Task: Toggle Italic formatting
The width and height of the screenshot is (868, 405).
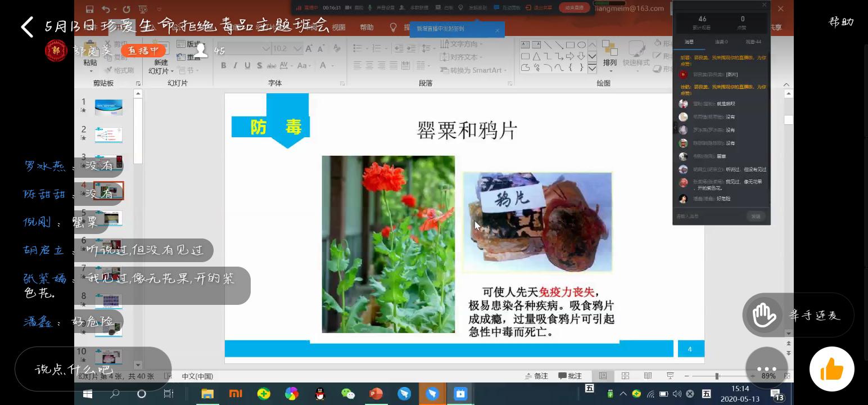Action: [236, 66]
